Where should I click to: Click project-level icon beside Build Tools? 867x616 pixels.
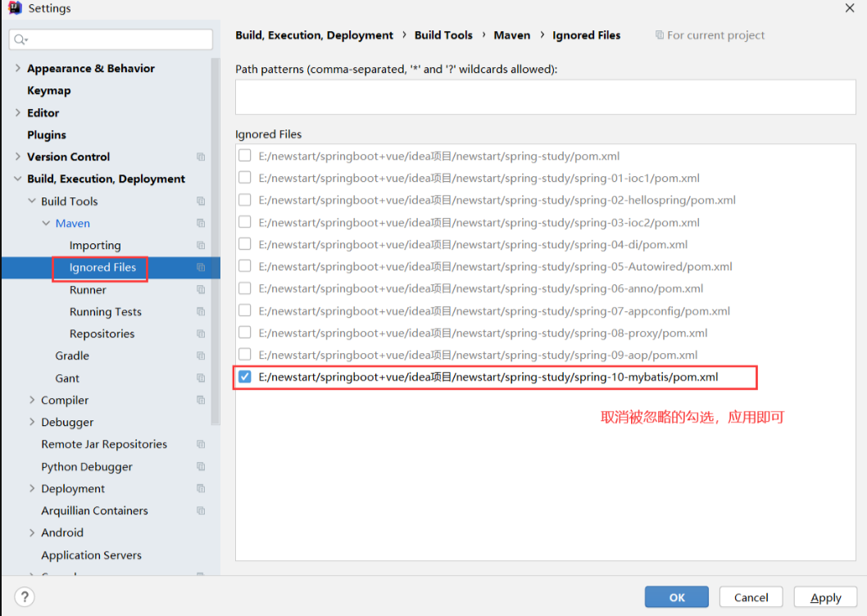201,201
